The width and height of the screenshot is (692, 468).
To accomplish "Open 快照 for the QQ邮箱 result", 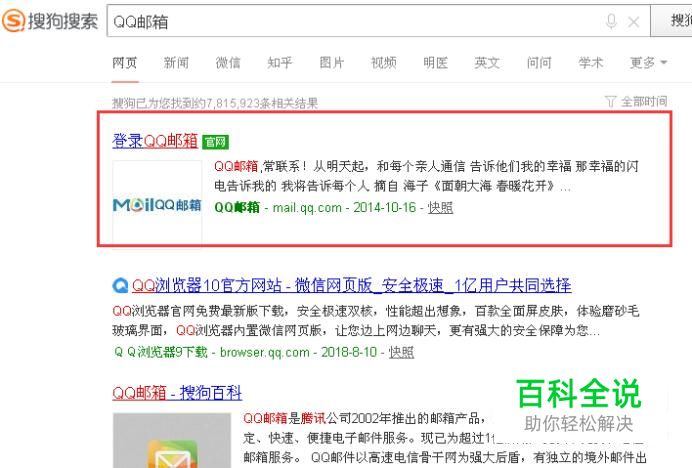I will [440, 208].
